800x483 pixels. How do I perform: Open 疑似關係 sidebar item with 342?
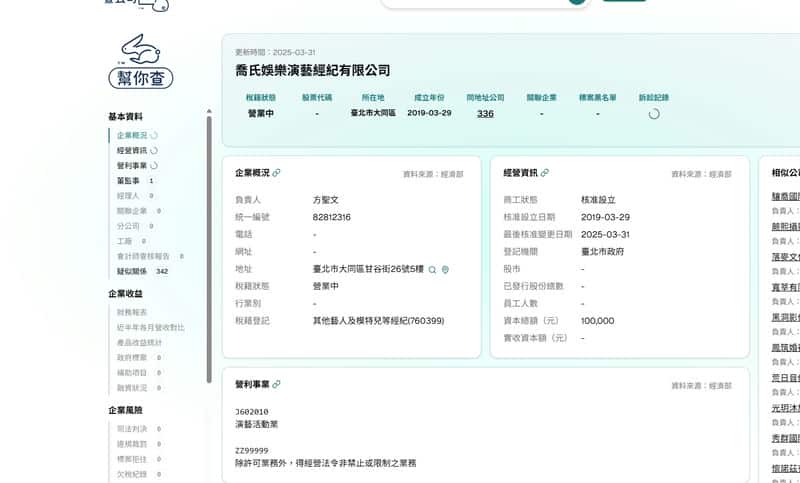[132, 271]
